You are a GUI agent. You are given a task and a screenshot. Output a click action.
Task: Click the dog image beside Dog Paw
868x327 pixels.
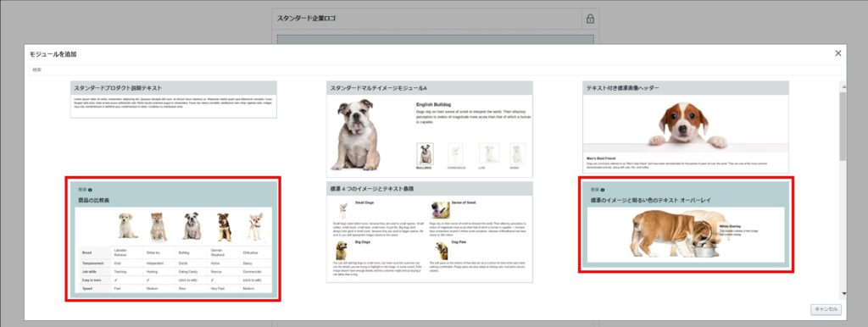(441, 251)
